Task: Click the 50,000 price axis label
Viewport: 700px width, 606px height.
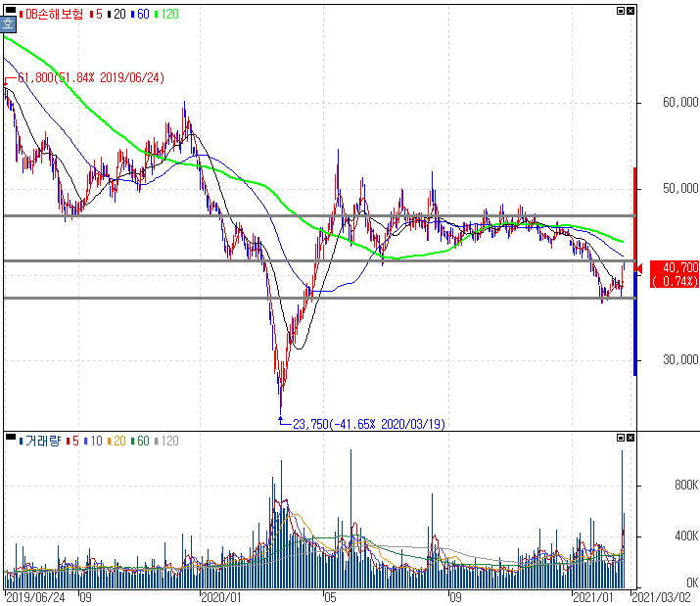Action: (x=680, y=188)
